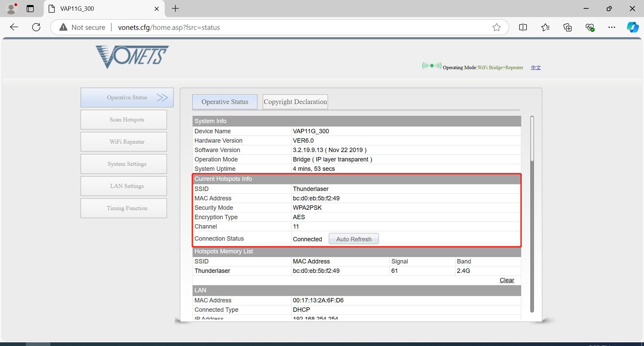Open Operative Status in the sidebar

click(127, 97)
